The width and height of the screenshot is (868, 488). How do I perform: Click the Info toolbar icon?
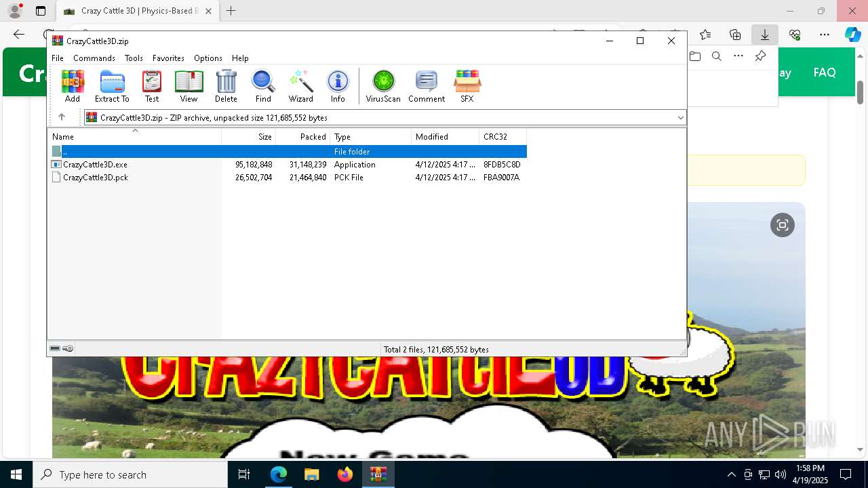pyautogui.click(x=338, y=86)
